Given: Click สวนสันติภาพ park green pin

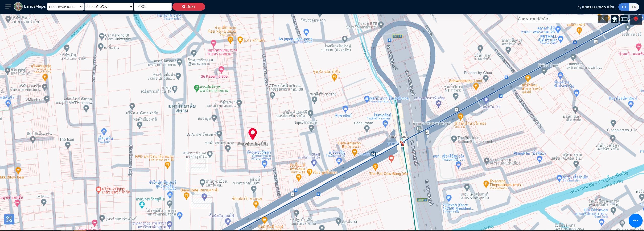Looking at the screenshot, I should [197, 88].
